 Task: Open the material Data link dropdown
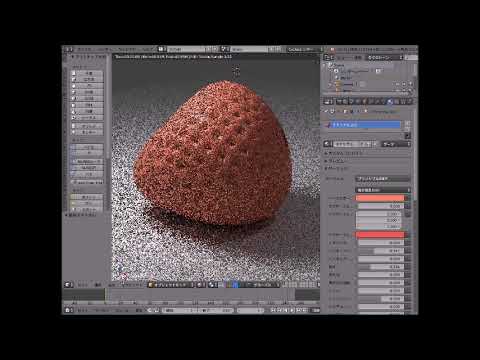pos(396,144)
